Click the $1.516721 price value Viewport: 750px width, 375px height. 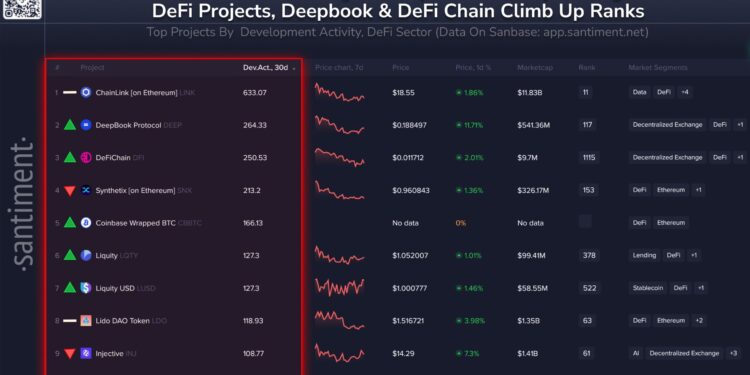point(408,321)
